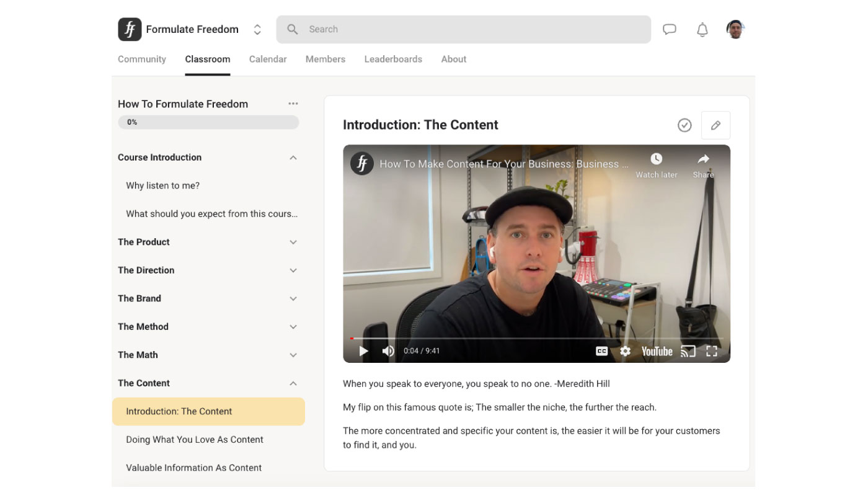Click the How To Formulate Freedom title
The width and height of the screenshot is (868, 490).
183,104
